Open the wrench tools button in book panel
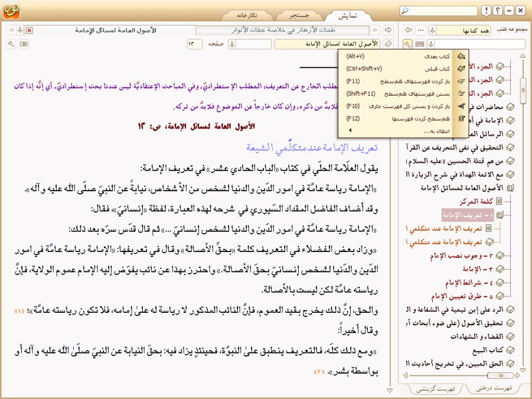This screenshot has width=532, height=399. [x=408, y=44]
